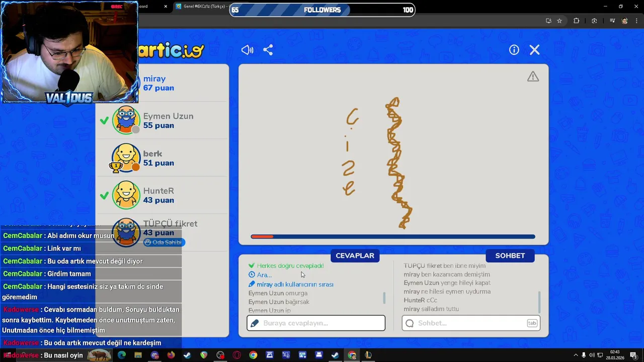The width and height of the screenshot is (644, 362).
Task: Click the green checkmark next to HunteR
Action: 104,196
